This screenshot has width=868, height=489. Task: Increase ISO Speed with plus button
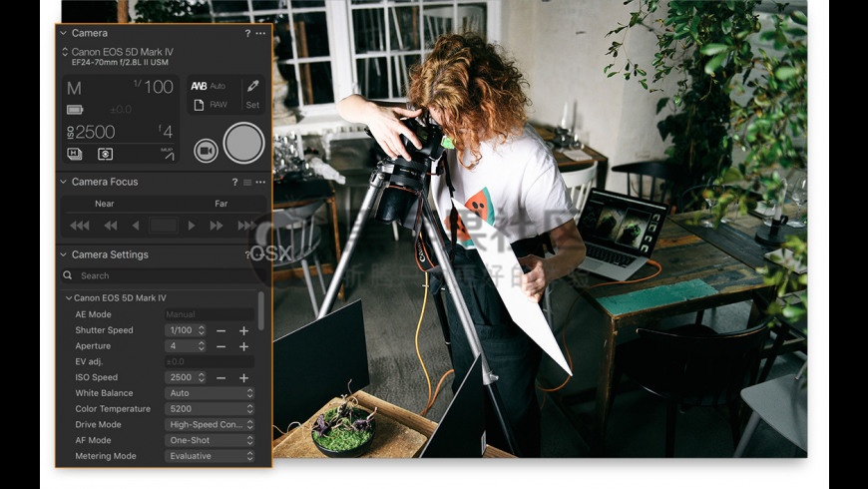243,377
